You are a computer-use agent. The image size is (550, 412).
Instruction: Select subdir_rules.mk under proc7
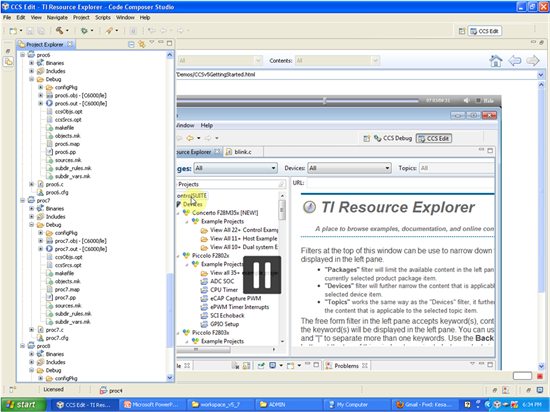73,314
